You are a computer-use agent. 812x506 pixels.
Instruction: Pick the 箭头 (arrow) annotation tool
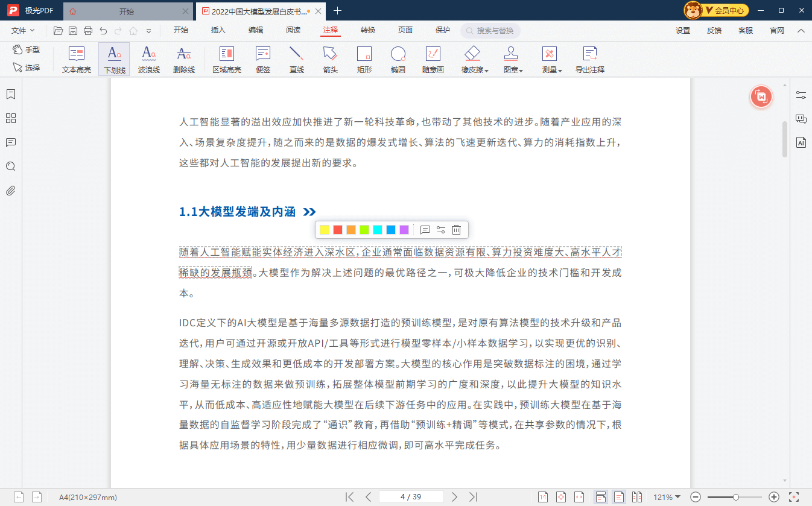[329, 59]
